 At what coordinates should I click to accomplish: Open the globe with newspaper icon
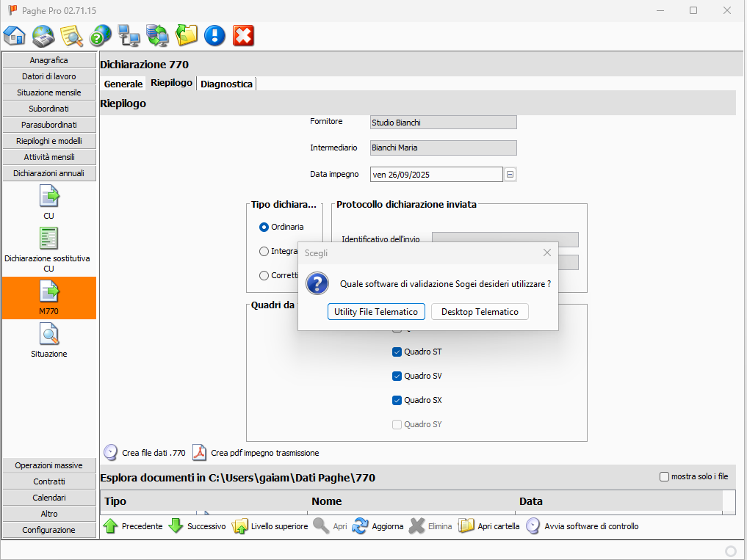43,35
